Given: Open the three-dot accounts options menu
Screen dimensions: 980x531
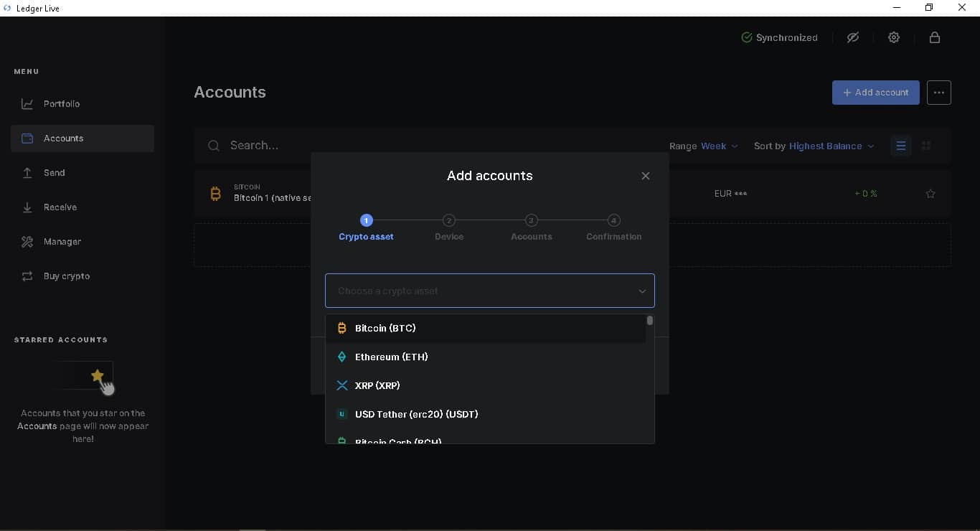Looking at the screenshot, I should tap(939, 93).
